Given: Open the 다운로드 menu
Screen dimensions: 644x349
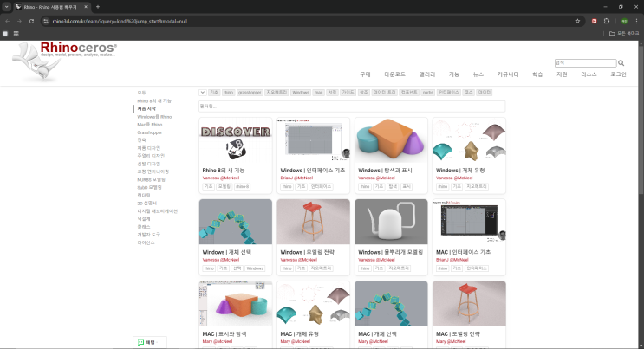Looking at the screenshot, I should [x=394, y=74].
